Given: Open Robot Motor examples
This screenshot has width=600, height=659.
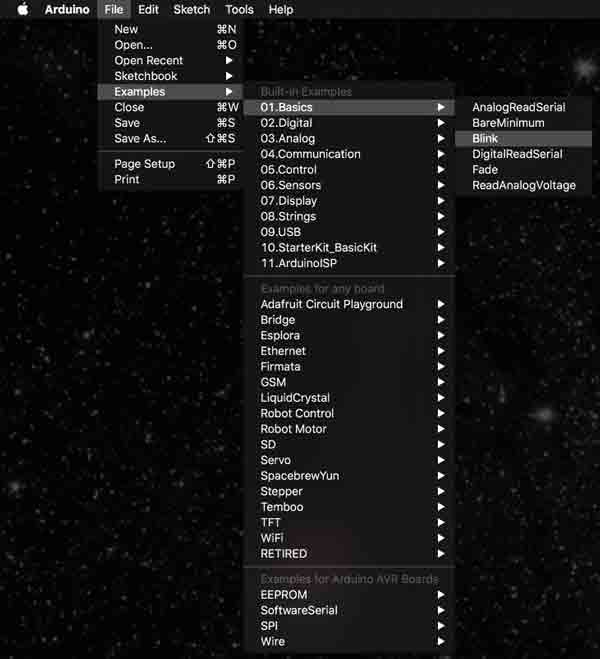Looking at the screenshot, I should point(350,429).
